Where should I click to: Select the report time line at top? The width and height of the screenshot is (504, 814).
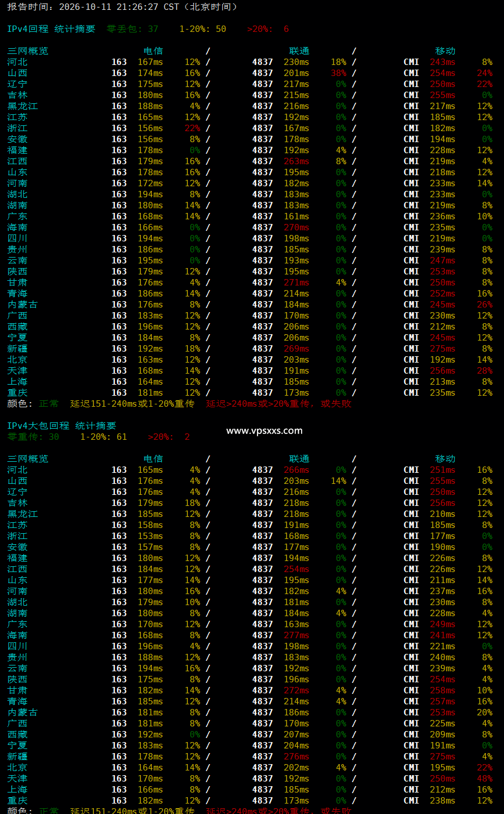point(122,7)
